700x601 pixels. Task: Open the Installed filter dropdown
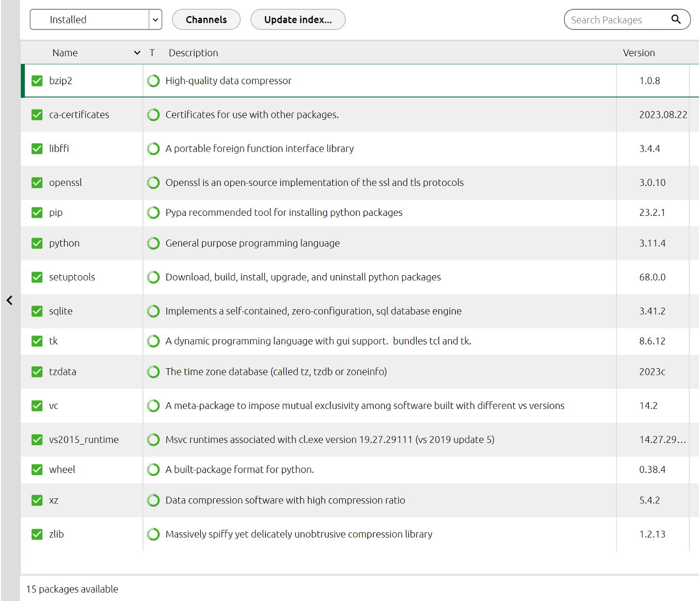(x=96, y=20)
